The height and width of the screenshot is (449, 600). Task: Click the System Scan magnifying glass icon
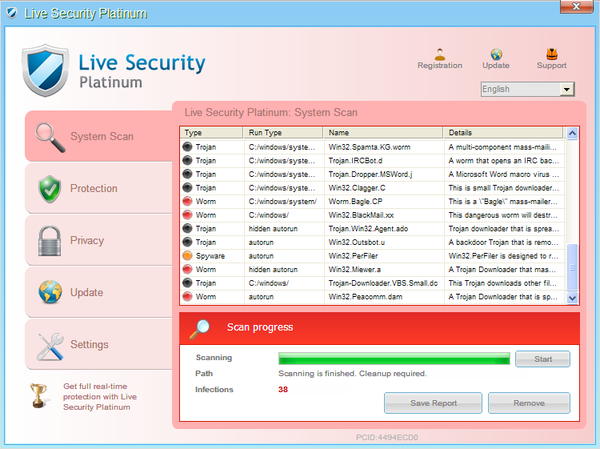click(x=50, y=137)
